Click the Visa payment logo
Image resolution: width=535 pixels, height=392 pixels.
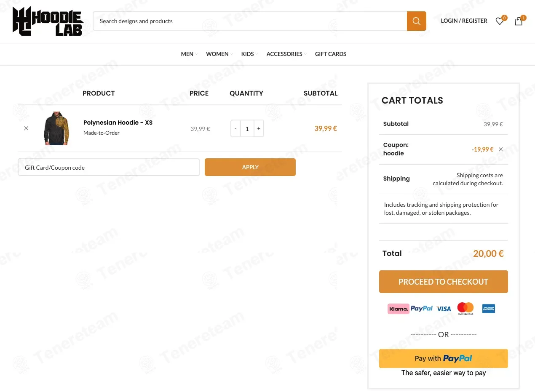pos(444,309)
